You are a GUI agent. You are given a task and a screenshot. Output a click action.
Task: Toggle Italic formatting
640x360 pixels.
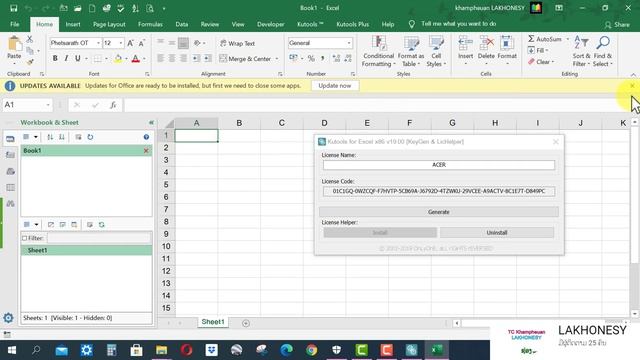[66, 59]
